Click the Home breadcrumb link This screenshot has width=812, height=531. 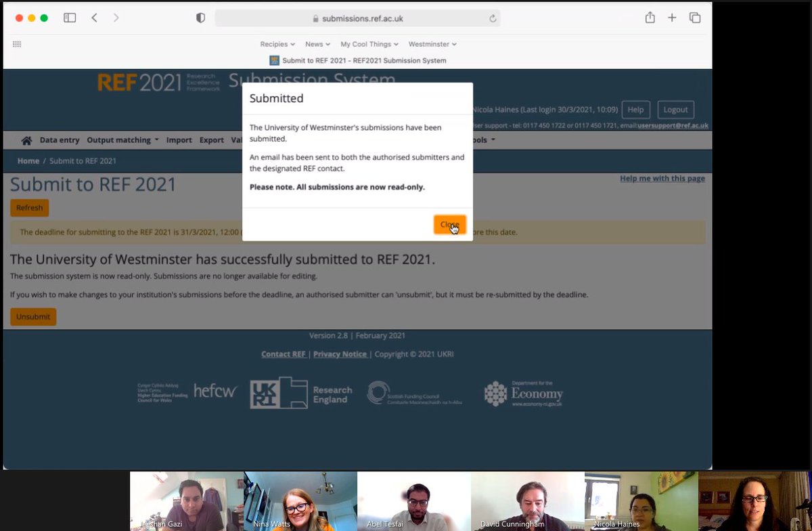28,161
